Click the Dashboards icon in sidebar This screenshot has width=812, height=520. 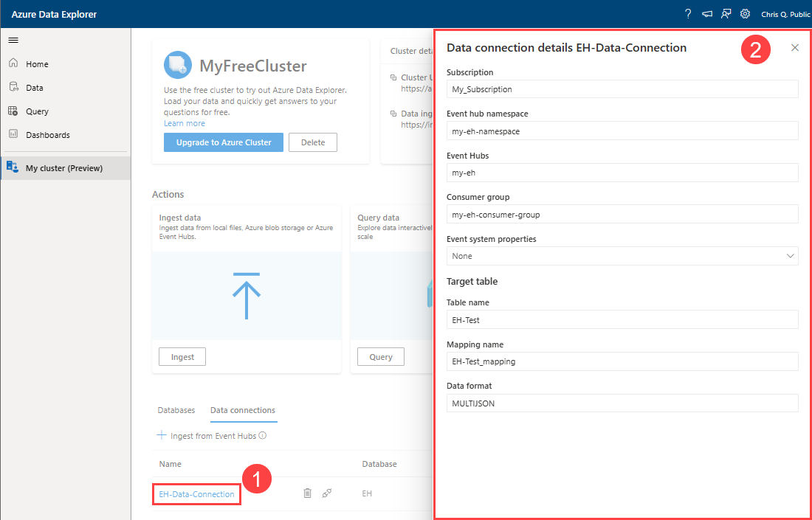click(x=13, y=134)
